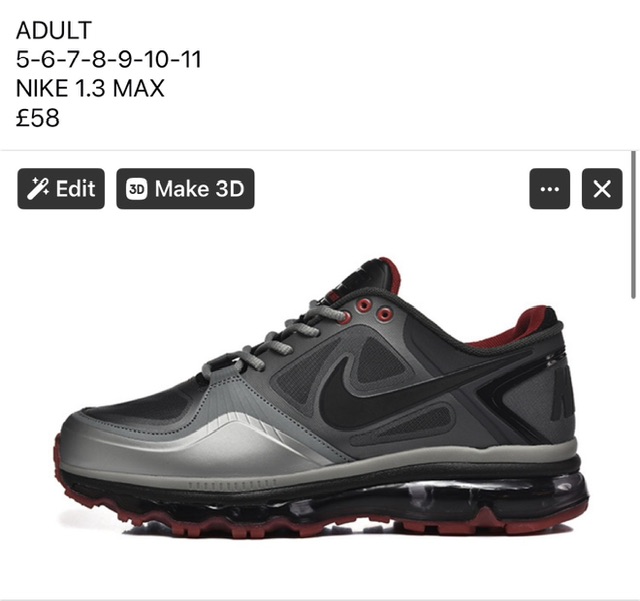Open the Edit photo tool

click(x=61, y=189)
